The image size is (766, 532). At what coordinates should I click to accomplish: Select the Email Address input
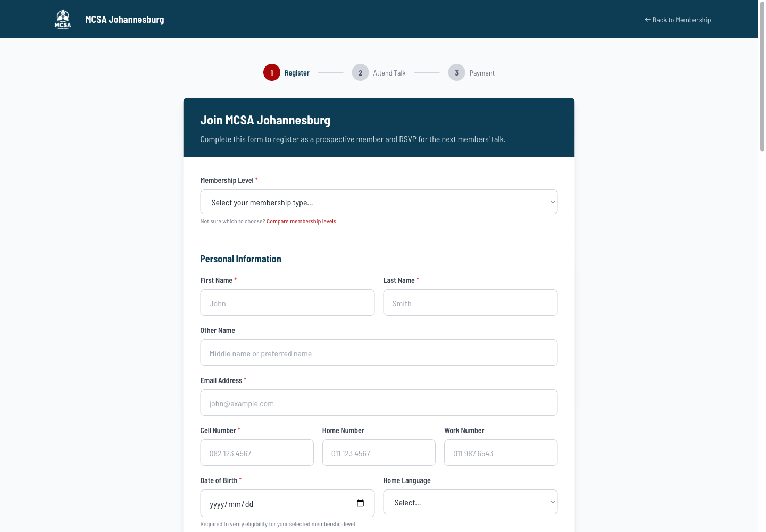379,403
